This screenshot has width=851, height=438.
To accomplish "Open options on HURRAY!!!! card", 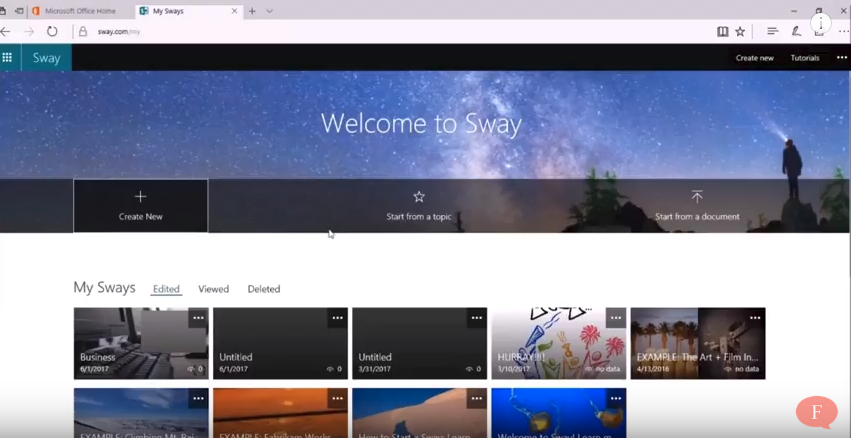I will click(x=616, y=318).
